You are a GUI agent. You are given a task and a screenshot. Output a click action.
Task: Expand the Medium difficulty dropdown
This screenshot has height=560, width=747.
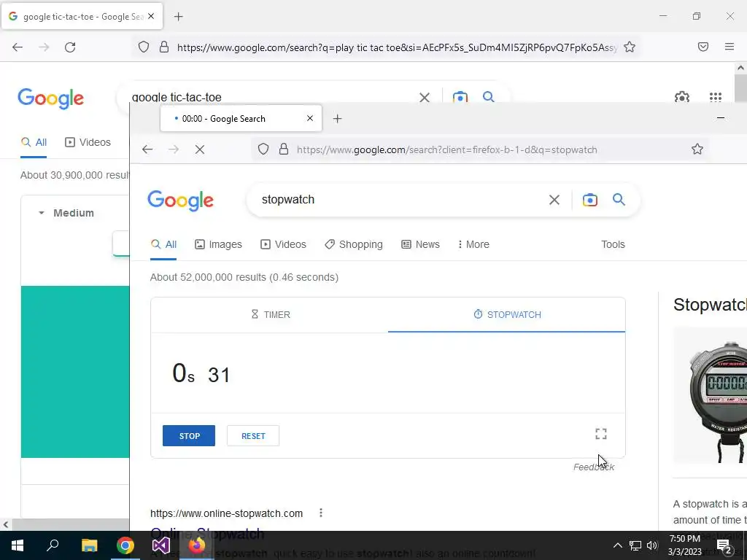[x=66, y=213]
